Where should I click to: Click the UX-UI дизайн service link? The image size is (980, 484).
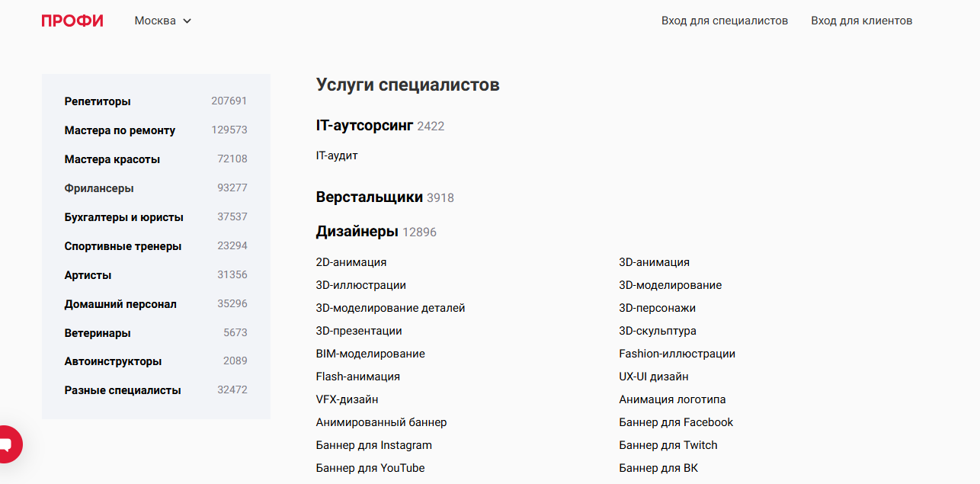tap(653, 377)
